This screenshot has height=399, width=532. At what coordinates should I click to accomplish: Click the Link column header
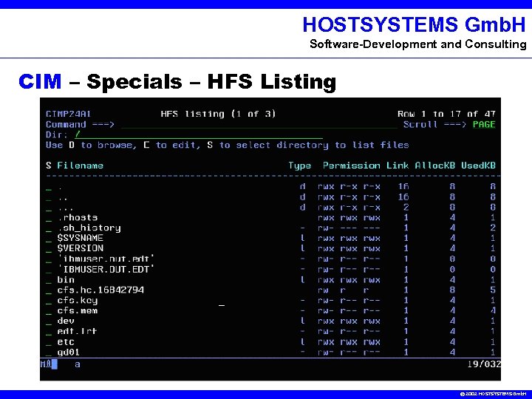coord(398,166)
